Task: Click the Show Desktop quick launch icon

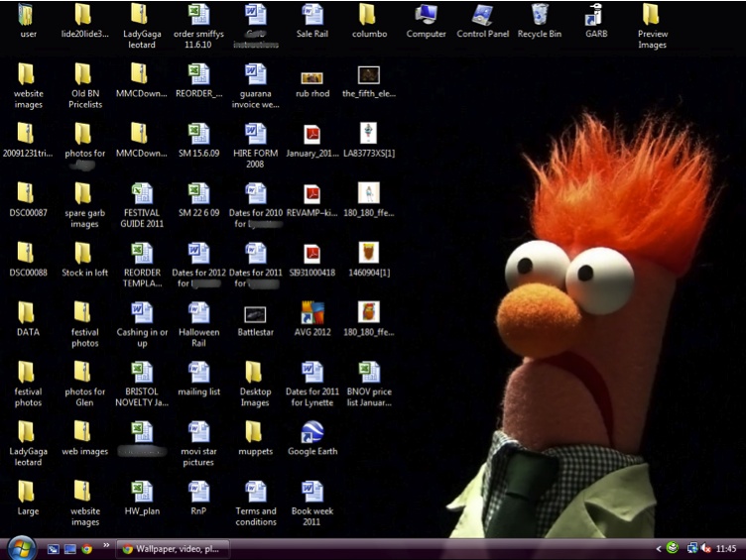Action: click(x=69, y=549)
